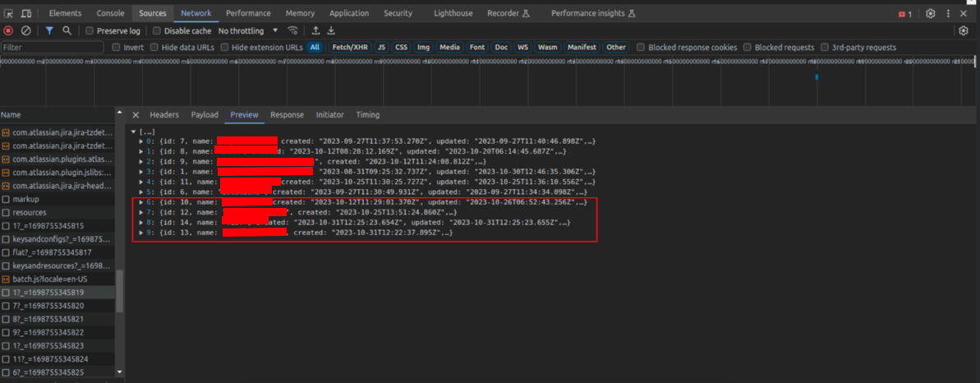This screenshot has height=383, width=980.
Task: Expand JSON entry 9 with id 13
Action: pyautogui.click(x=141, y=233)
